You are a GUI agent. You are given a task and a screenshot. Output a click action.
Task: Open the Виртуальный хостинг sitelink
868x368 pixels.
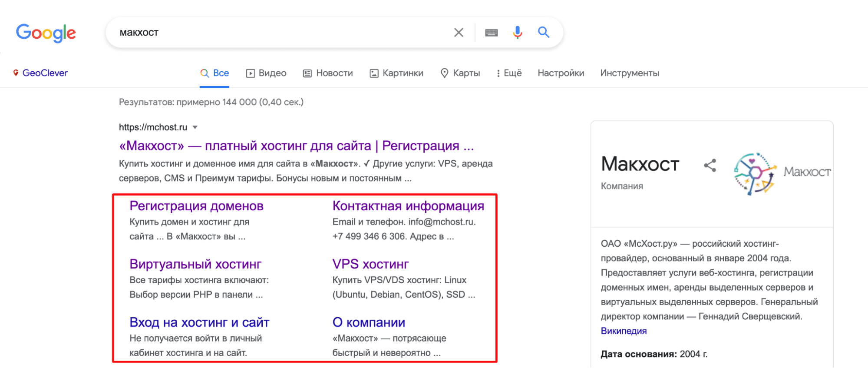(195, 264)
